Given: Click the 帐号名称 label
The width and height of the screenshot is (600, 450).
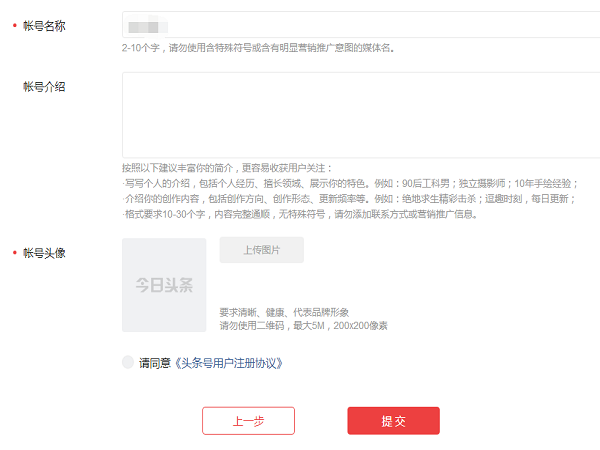Looking at the screenshot, I should click(44, 26).
